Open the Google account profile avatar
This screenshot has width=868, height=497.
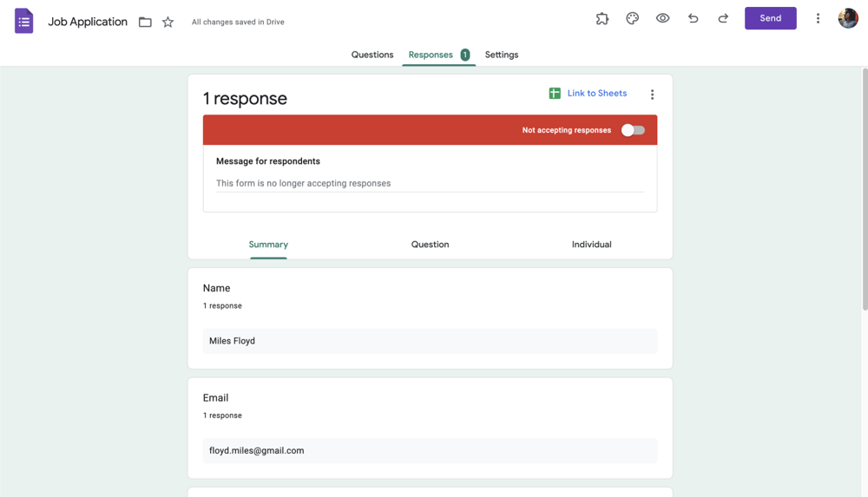(x=848, y=18)
